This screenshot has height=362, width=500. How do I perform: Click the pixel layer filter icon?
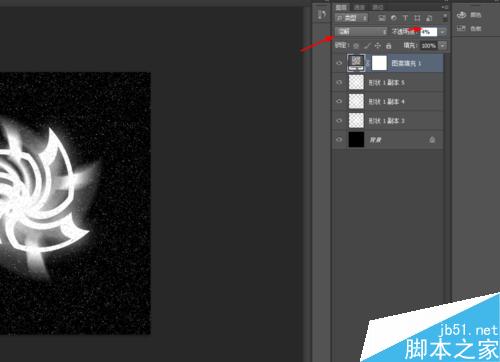click(382, 18)
